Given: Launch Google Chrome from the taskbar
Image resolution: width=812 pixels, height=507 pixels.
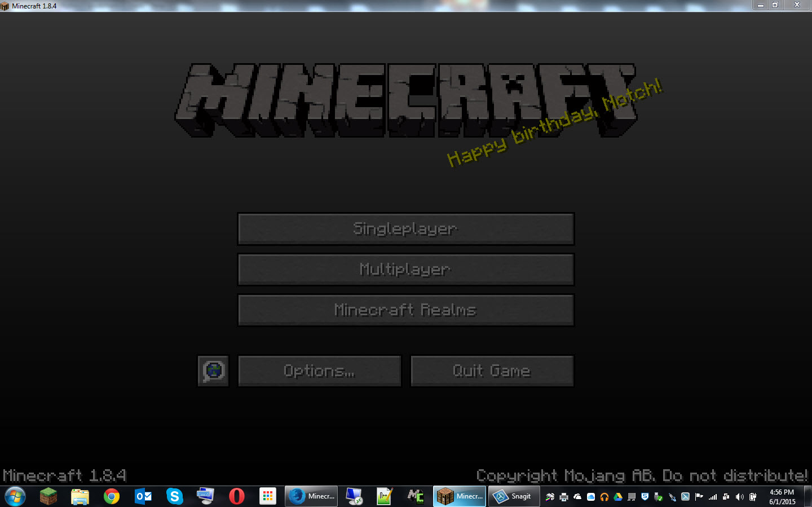Looking at the screenshot, I should pos(112,496).
